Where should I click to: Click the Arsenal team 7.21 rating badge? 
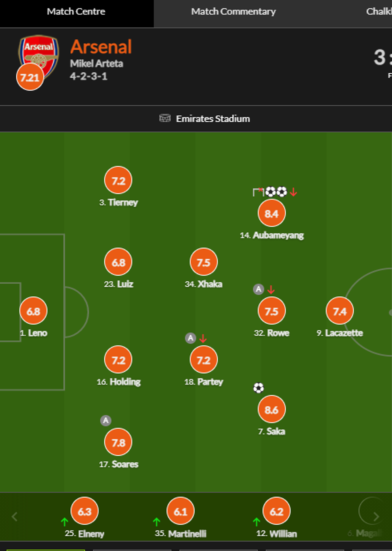click(x=30, y=77)
